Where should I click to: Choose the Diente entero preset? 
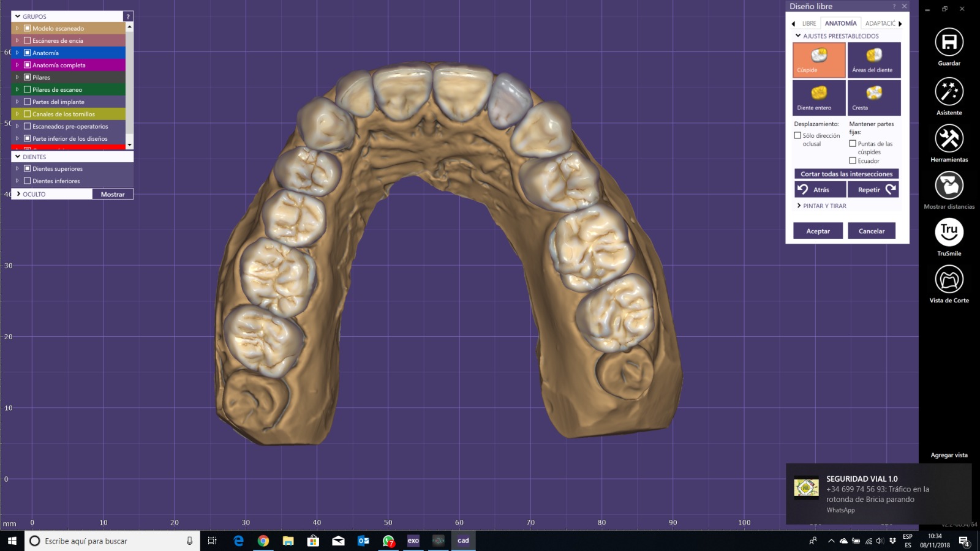coord(819,98)
